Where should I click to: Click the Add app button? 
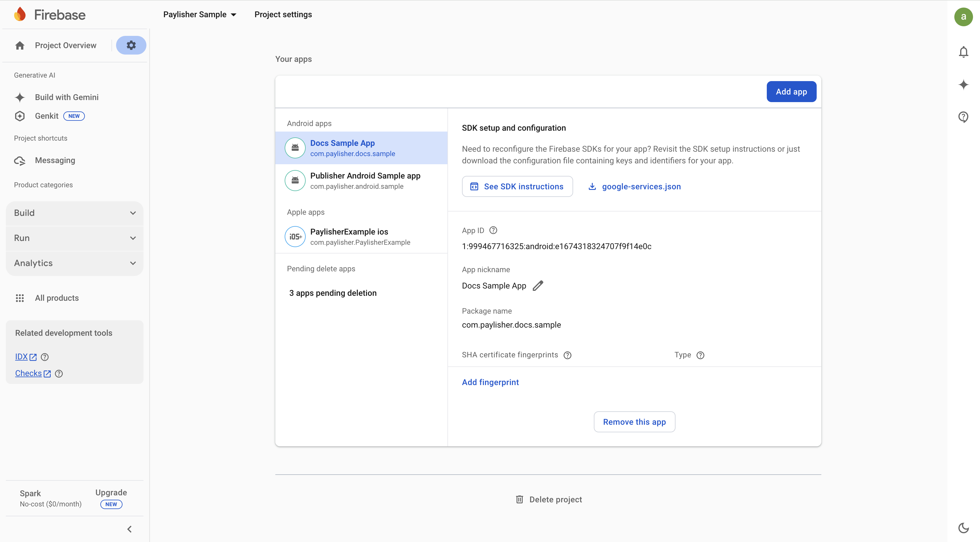791,92
